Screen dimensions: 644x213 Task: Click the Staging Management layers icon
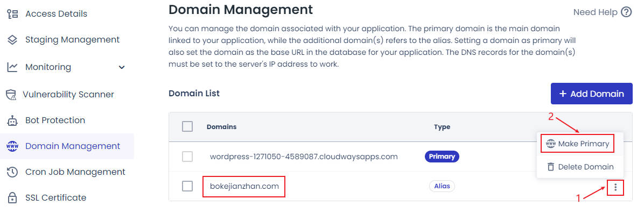pos(13,40)
